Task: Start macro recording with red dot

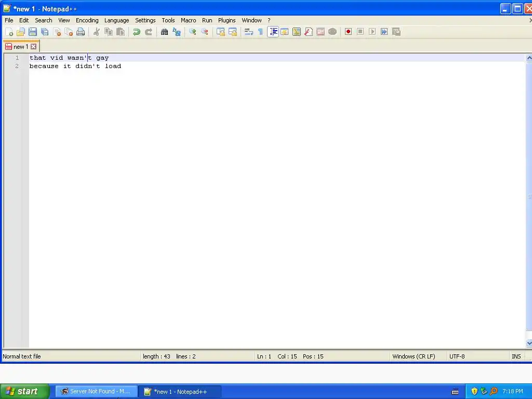Action: click(x=348, y=32)
